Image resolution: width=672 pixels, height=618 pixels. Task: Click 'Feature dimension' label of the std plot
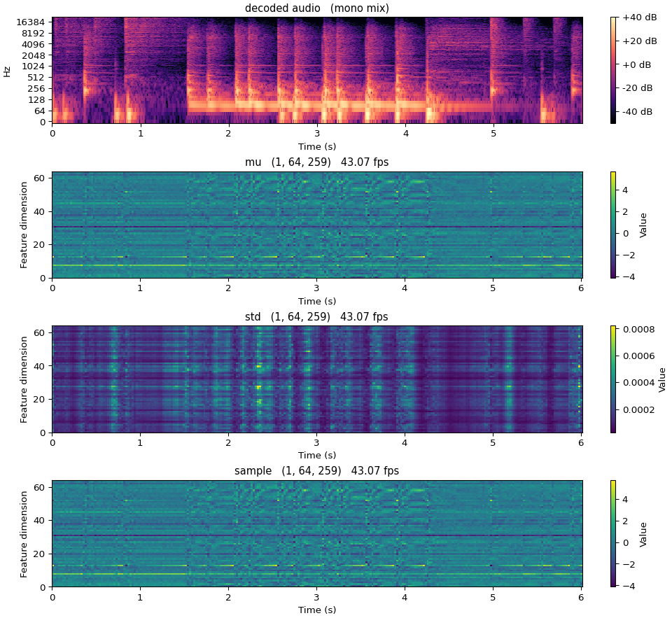pos(24,379)
